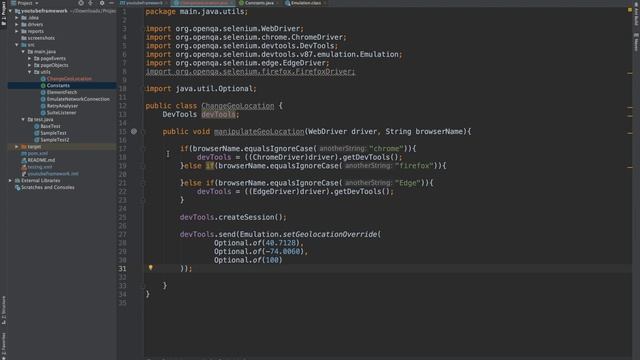Collapse the test.java folder

click(23, 120)
